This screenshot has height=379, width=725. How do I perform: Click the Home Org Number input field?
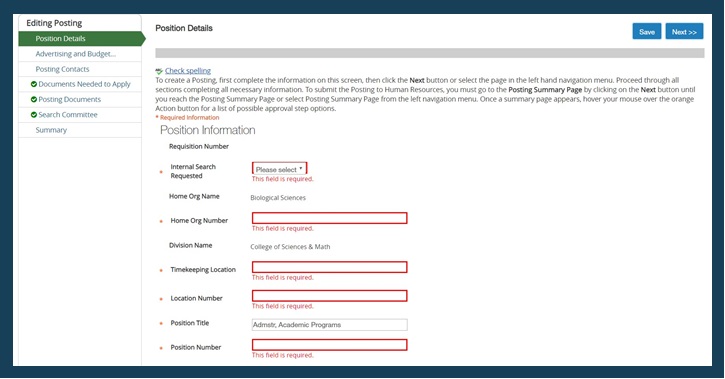pos(329,218)
